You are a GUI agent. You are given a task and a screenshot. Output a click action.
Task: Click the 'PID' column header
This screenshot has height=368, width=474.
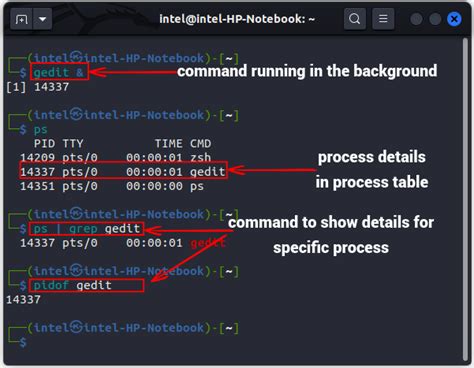[44, 144]
